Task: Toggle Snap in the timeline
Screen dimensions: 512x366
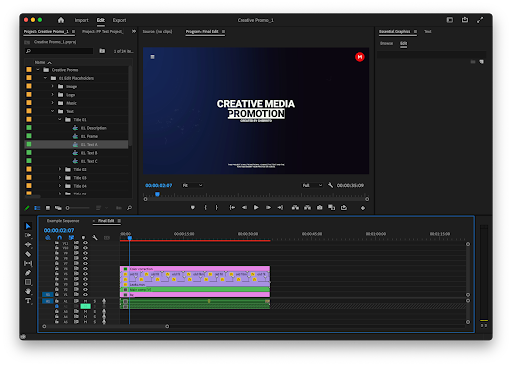Action: [x=60, y=238]
